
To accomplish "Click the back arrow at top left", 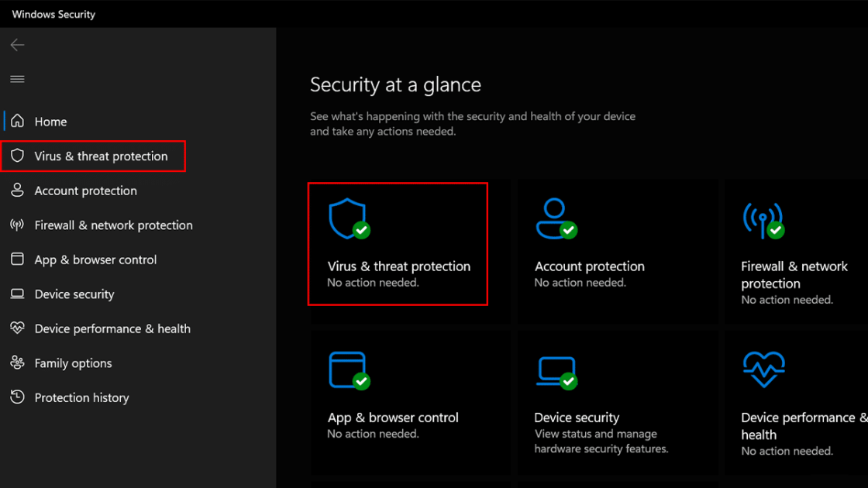I will pos(17,45).
